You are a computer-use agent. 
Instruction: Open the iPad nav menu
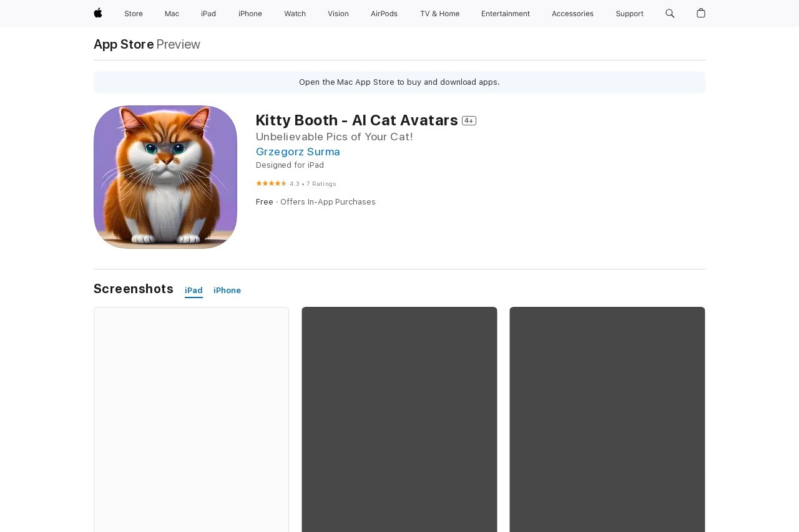pos(208,14)
